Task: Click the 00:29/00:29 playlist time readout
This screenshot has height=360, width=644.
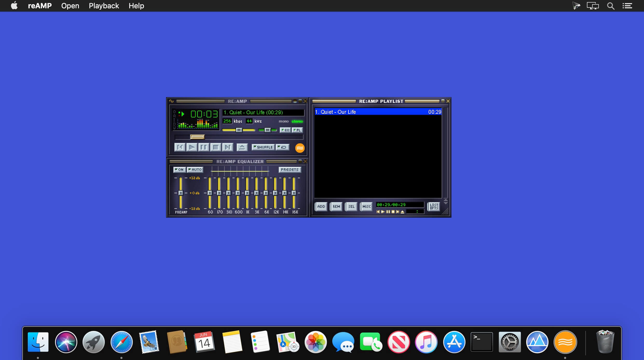Action: pyautogui.click(x=400, y=205)
